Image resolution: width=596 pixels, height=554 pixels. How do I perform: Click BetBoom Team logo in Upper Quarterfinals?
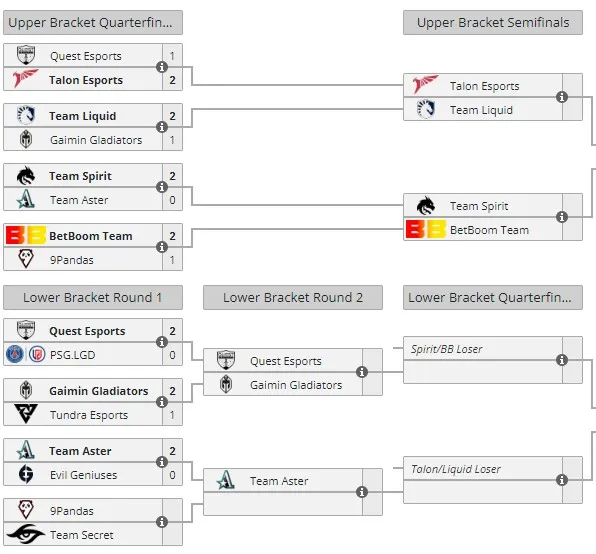click(x=26, y=235)
